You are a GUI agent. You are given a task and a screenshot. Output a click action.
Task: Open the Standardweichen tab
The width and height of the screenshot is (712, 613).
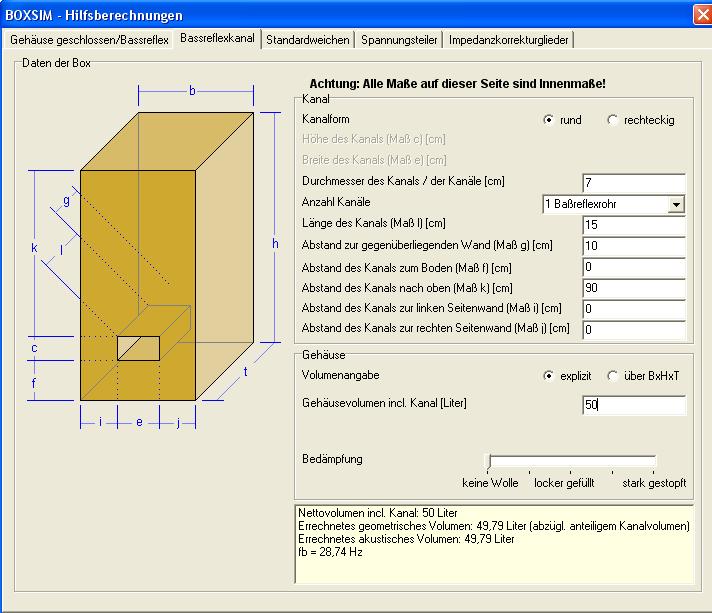point(308,40)
